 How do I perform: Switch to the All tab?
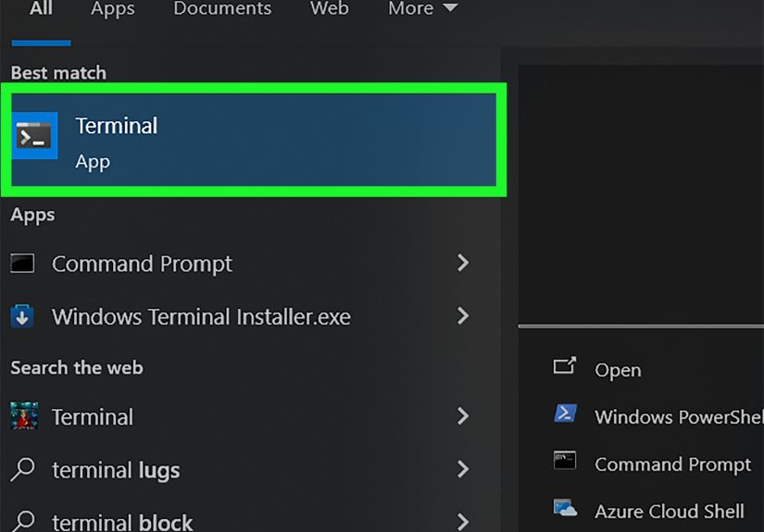pos(41,8)
